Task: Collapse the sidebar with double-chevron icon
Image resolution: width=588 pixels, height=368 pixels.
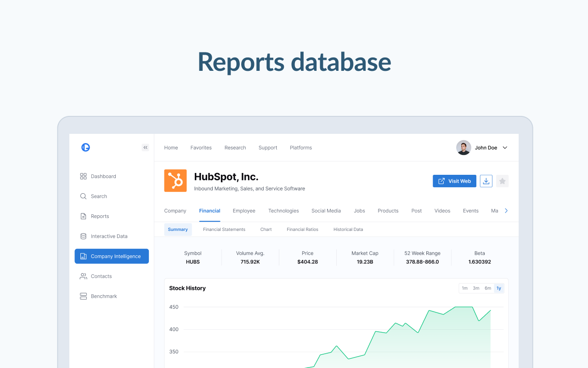Action: click(x=145, y=148)
